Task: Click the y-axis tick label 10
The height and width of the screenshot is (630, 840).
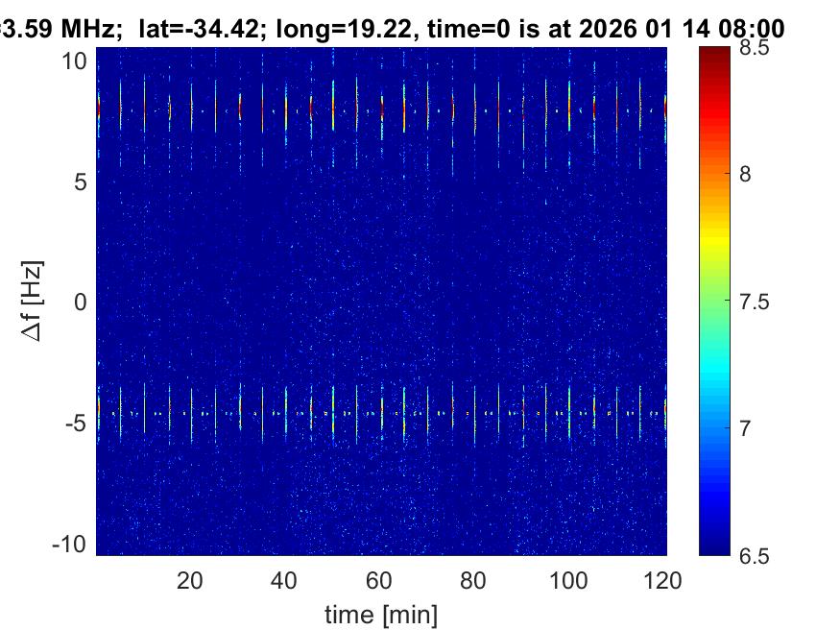Action: [77, 61]
